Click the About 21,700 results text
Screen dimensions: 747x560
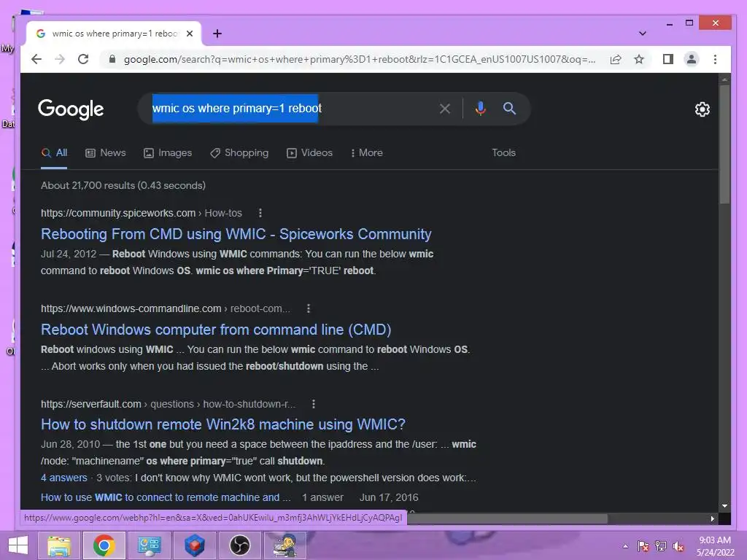click(x=123, y=185)
